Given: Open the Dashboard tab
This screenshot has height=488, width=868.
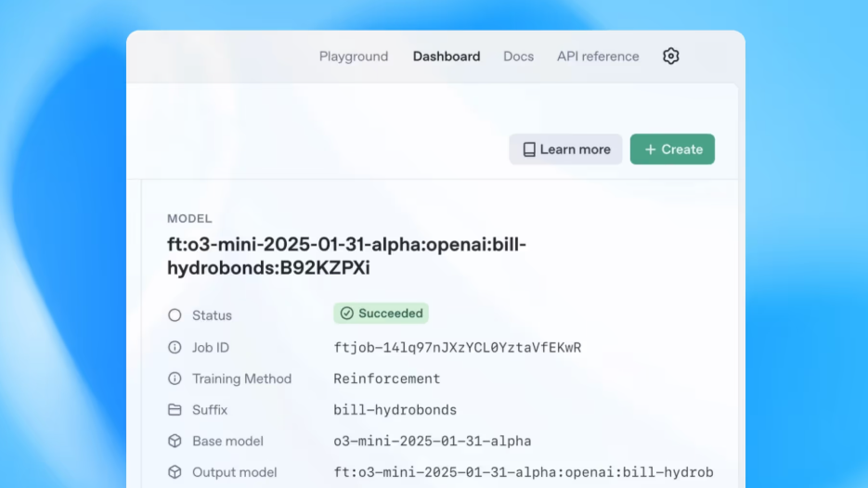Looking at the screenshot, I should (x=447, y=57).
